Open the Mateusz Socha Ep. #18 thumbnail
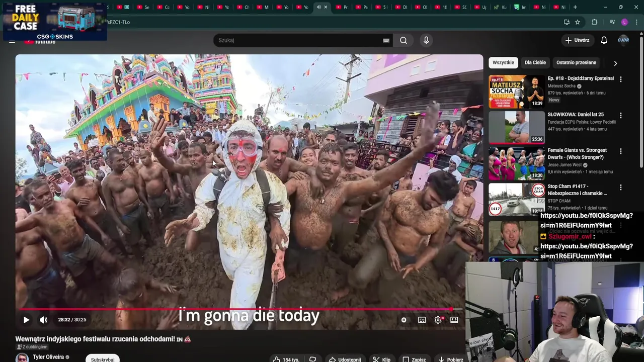The height and width of the screenshot is (362, 644). click(517, 92)
